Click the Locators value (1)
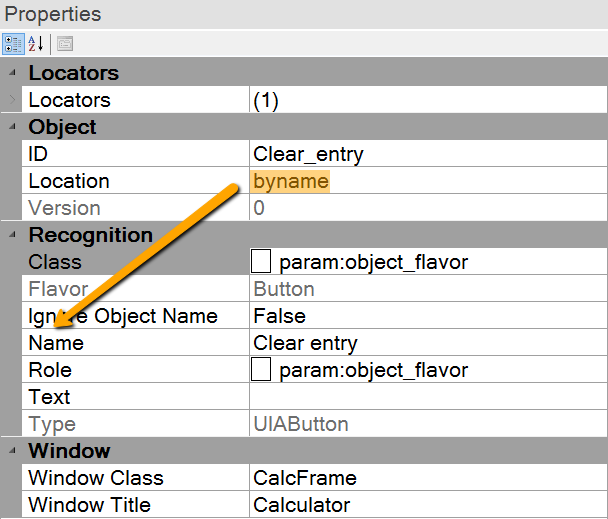 coord(266,100)
